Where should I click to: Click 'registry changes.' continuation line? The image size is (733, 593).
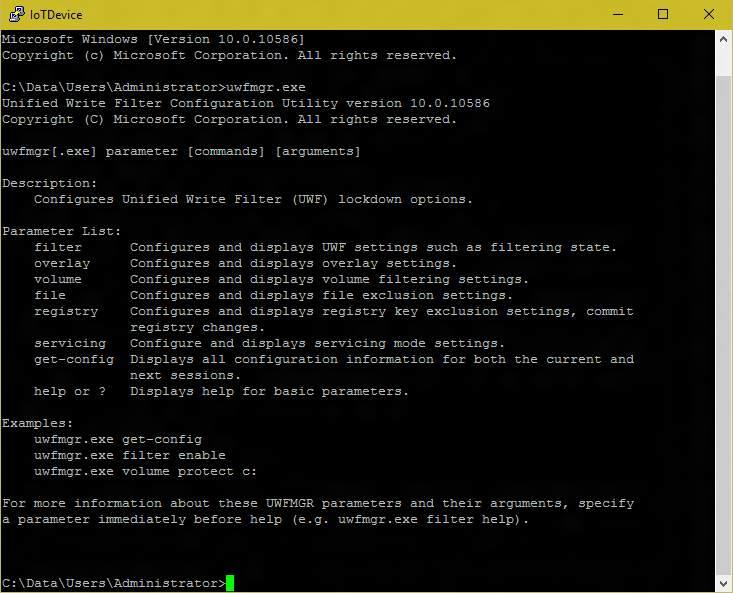coord(197,328)
